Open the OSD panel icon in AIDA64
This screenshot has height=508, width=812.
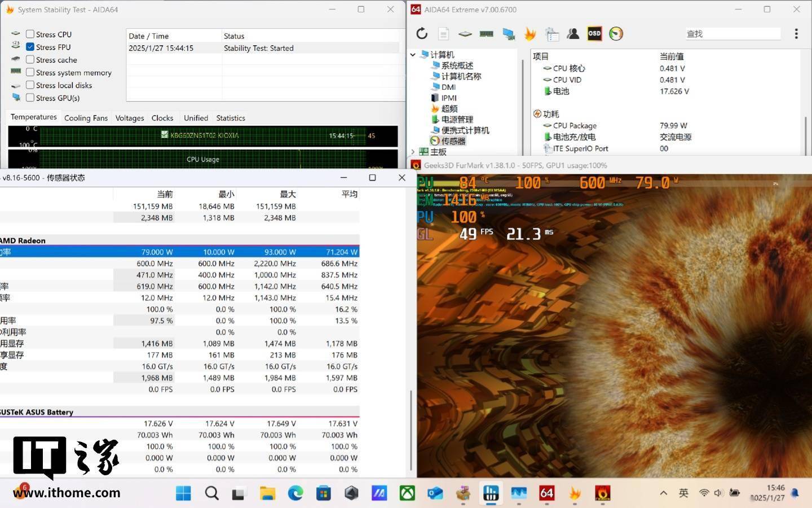[x=594, y=34]
